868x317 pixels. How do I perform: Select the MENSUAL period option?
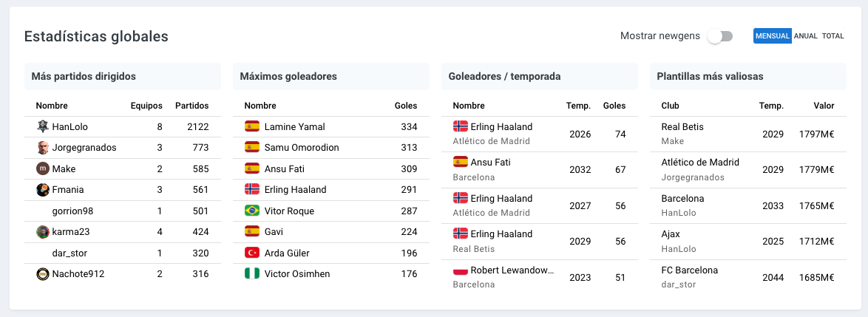[772, 36]
